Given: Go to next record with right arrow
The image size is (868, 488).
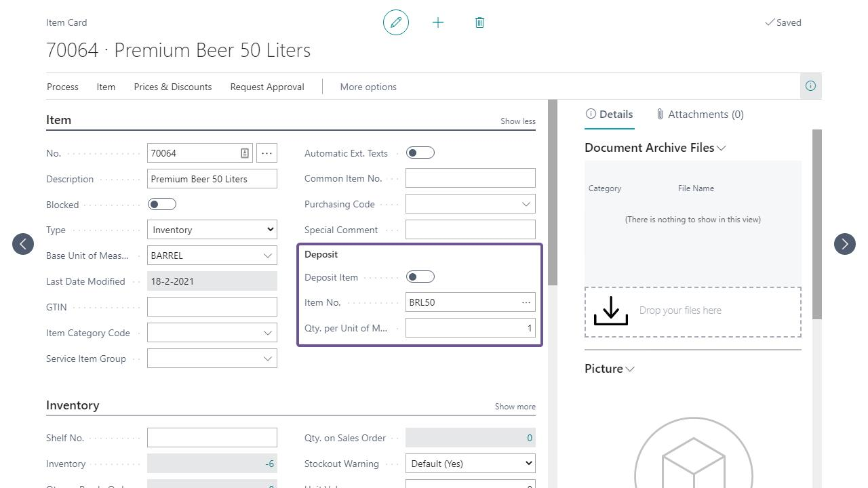Looking at the screenshot, I should pyautogui.click(x=845, y=244).
